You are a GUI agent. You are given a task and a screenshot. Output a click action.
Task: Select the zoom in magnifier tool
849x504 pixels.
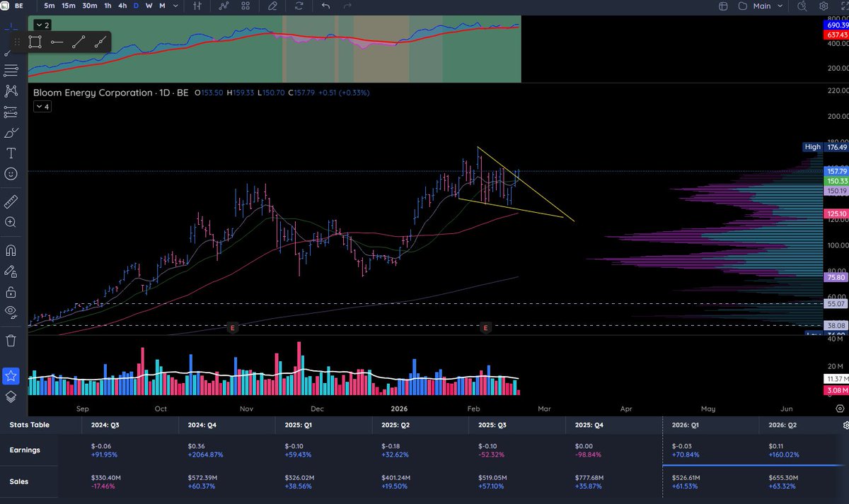[x=11, y=223]
